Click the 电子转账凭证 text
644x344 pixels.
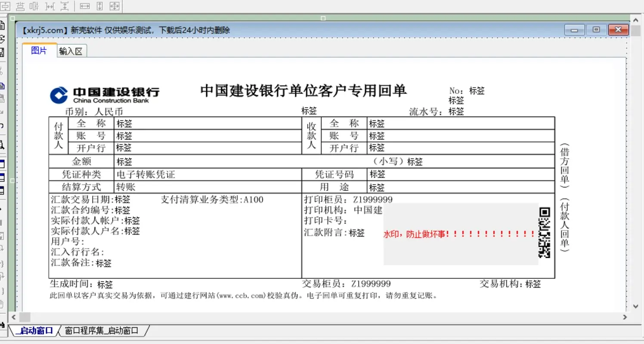click(x=146, y=174)
